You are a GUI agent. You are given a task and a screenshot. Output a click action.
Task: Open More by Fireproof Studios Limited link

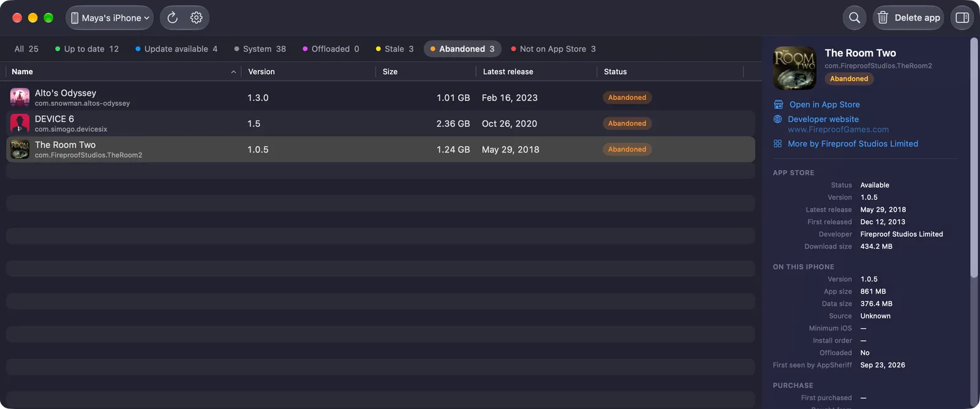(x=853, y=143)
